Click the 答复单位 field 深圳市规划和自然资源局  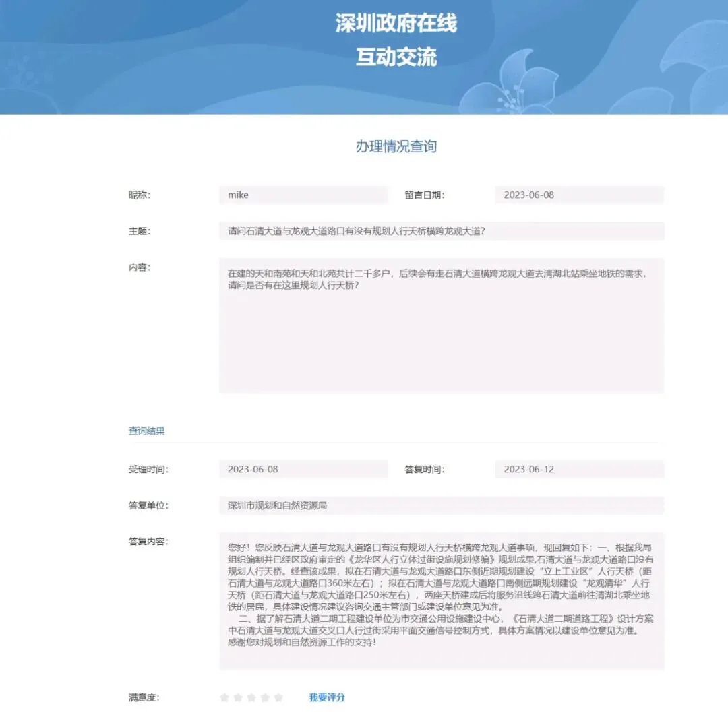442,505
